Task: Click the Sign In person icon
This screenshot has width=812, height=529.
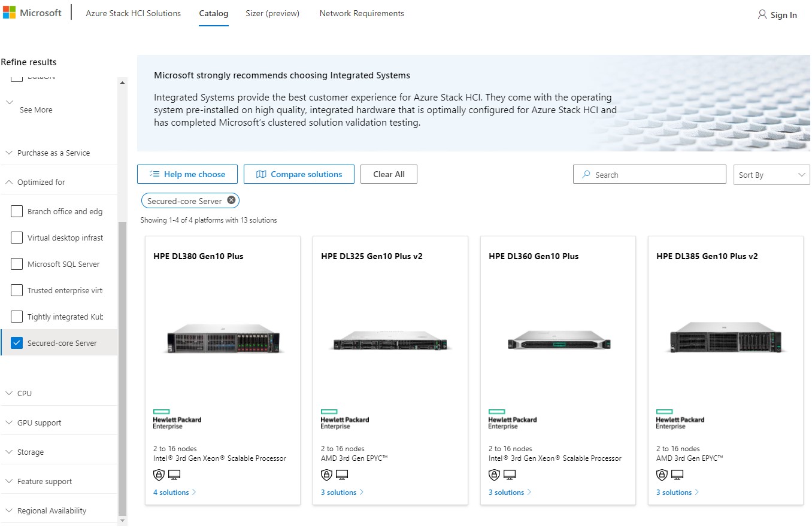Action: (762, 15)
